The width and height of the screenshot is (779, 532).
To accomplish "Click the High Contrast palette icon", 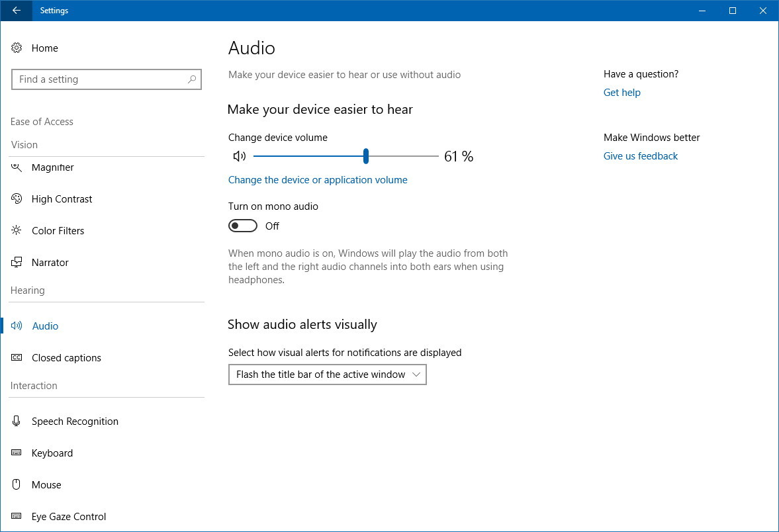I will (17, 199).
